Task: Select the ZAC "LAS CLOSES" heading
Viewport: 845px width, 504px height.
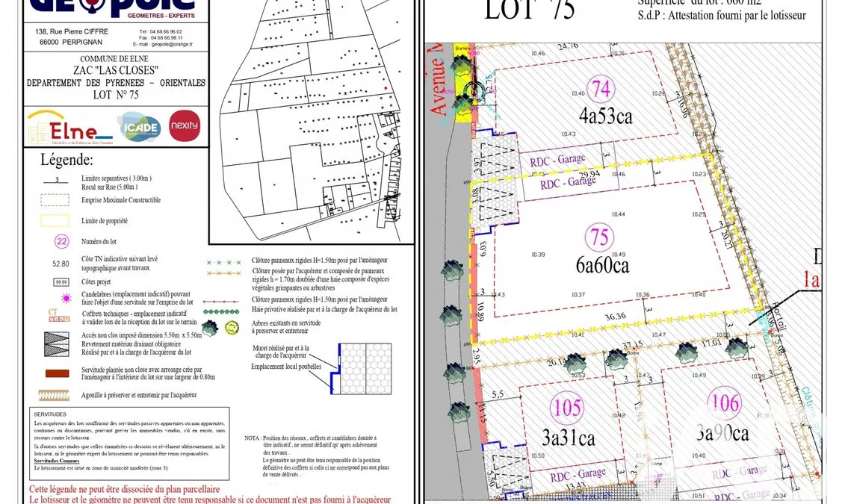Action: pos(116,70)
